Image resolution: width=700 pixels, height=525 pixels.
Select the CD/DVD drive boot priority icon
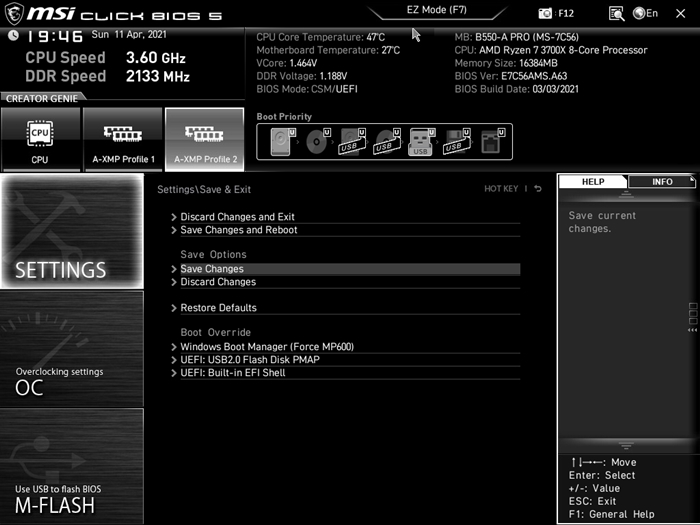317,142
